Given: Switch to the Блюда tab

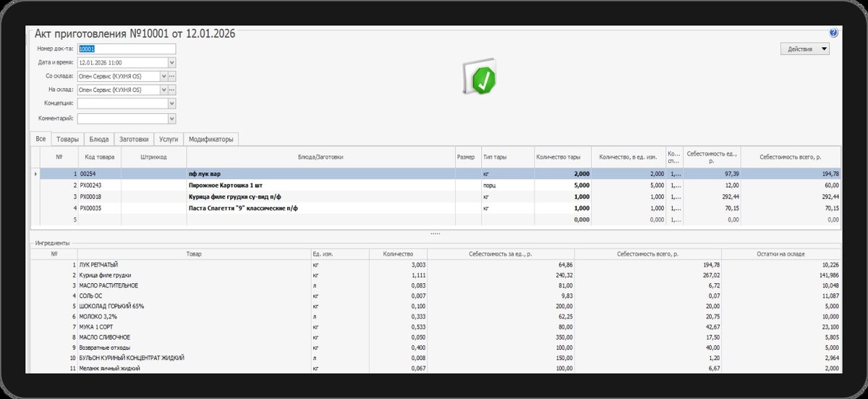Looking at the screenshot, I should point(99,139).
